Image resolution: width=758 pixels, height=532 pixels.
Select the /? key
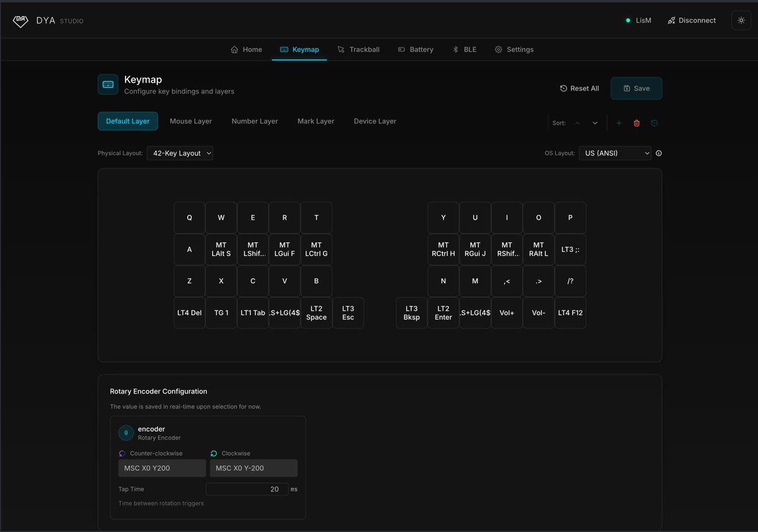pyautogui.click(x=570, y=281)
